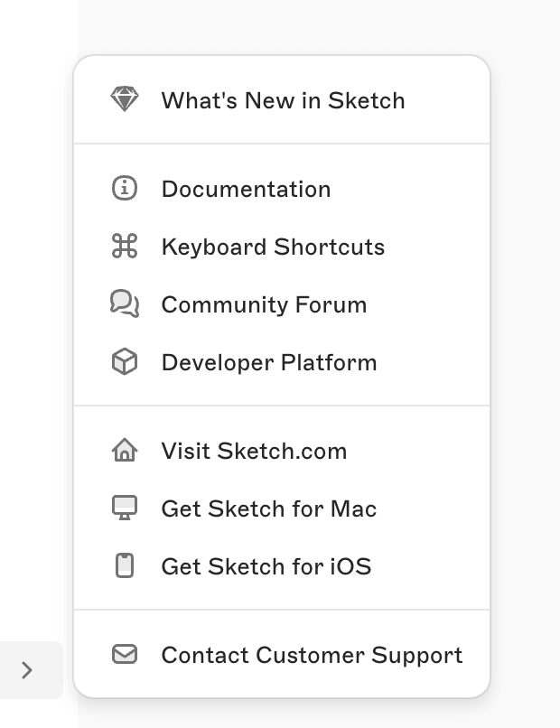Go to the Community Forum
The height and width of the screenshot is (728, 560).
click(264, 304)
